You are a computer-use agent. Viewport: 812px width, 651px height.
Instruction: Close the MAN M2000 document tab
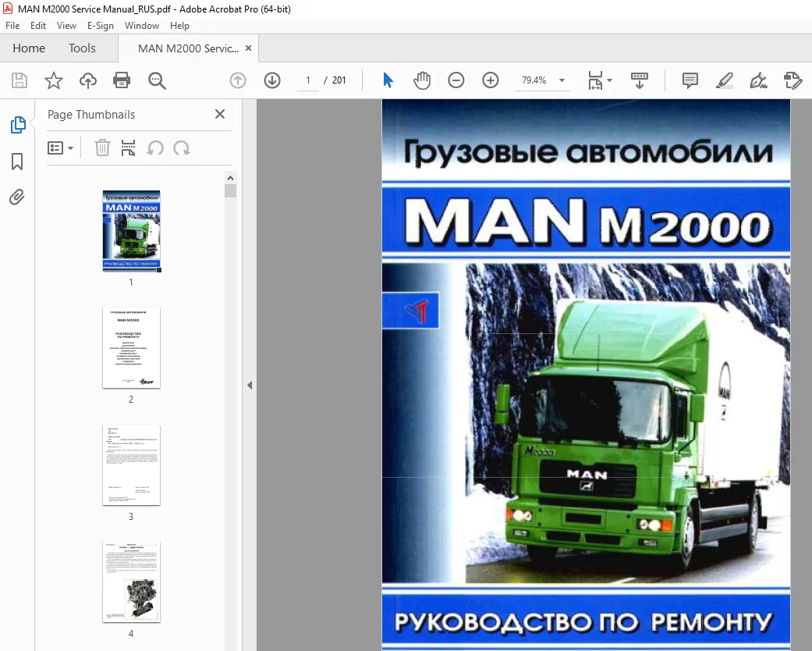click(x=249, y=48)
